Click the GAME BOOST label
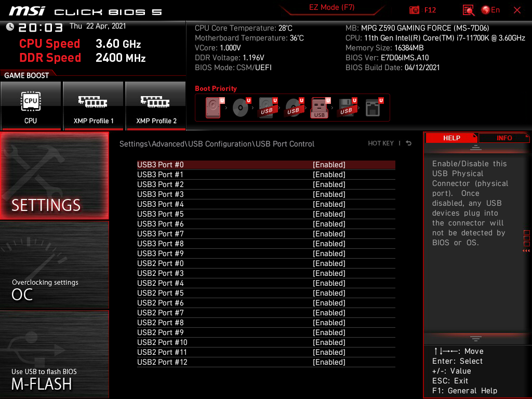This screenshot has height=399, width=532. pyautogui.click(x=26, y=75)
